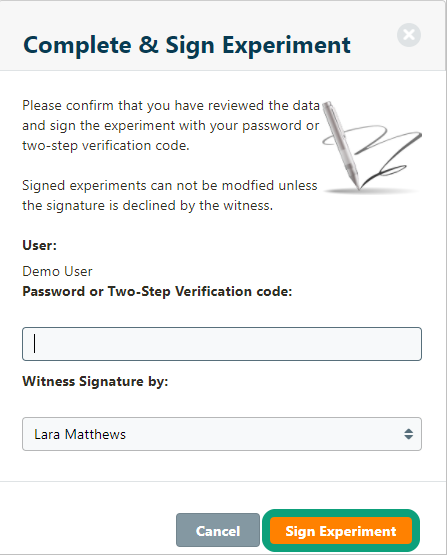Click the paragraph about reviewing the data
The height and width of the screenshot is (555, 447).
point(171,125)
